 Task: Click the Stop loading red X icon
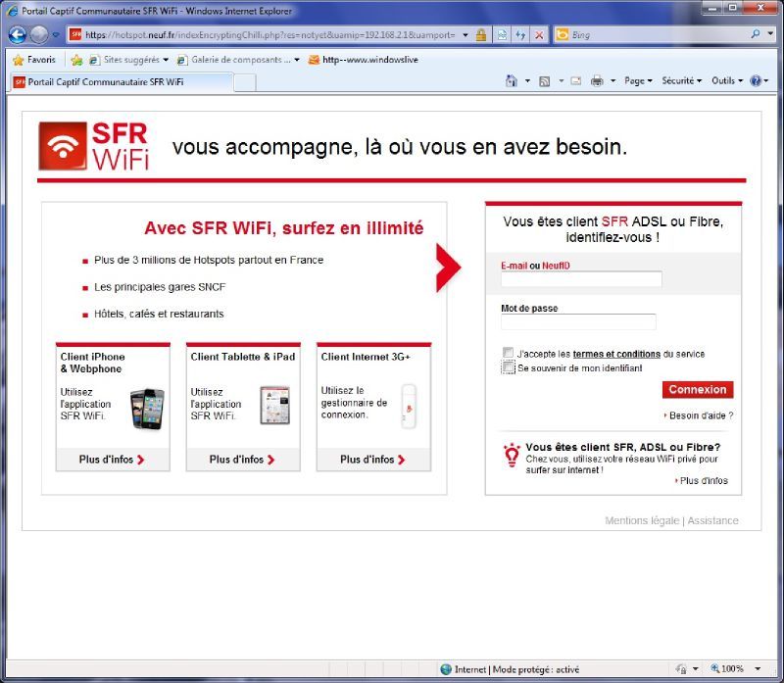[539, 34]
